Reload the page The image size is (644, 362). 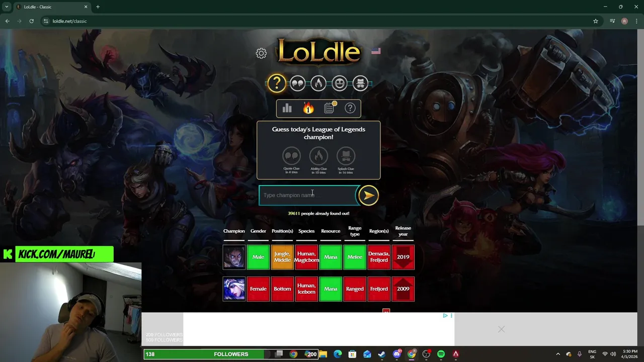31,21
